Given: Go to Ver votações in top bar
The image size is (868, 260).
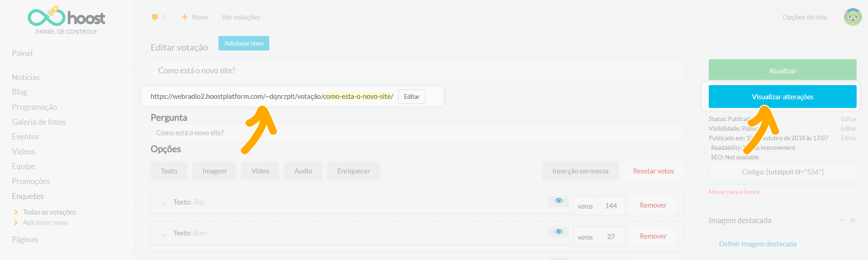Looking at the screenshot, I should 241,17.
